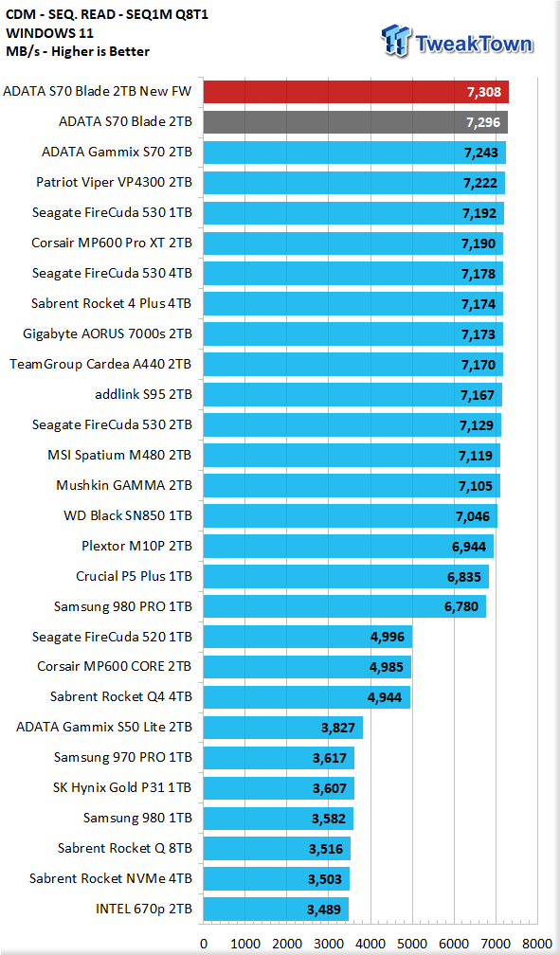Select the WD Black SN850 1TB bar
Image resolution: width=560 pixels, height=955 pixels.
[x=351, y=515]
